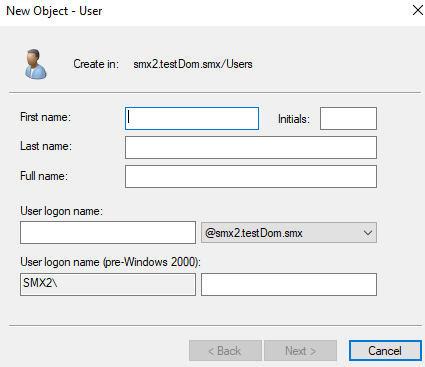The width and height of the screenshot is (425, 367).
Task: Click the 'User logon name:' label
Action: click(x=61, y=211)
